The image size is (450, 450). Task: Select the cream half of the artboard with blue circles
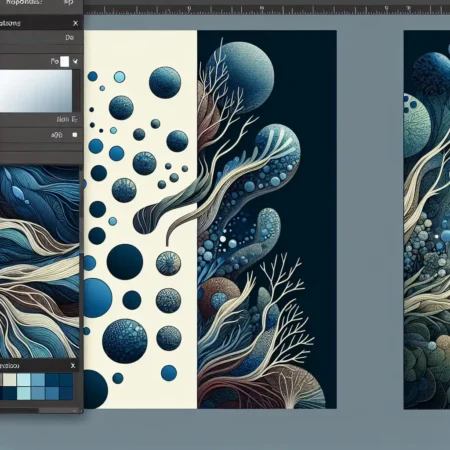point(140,219)
